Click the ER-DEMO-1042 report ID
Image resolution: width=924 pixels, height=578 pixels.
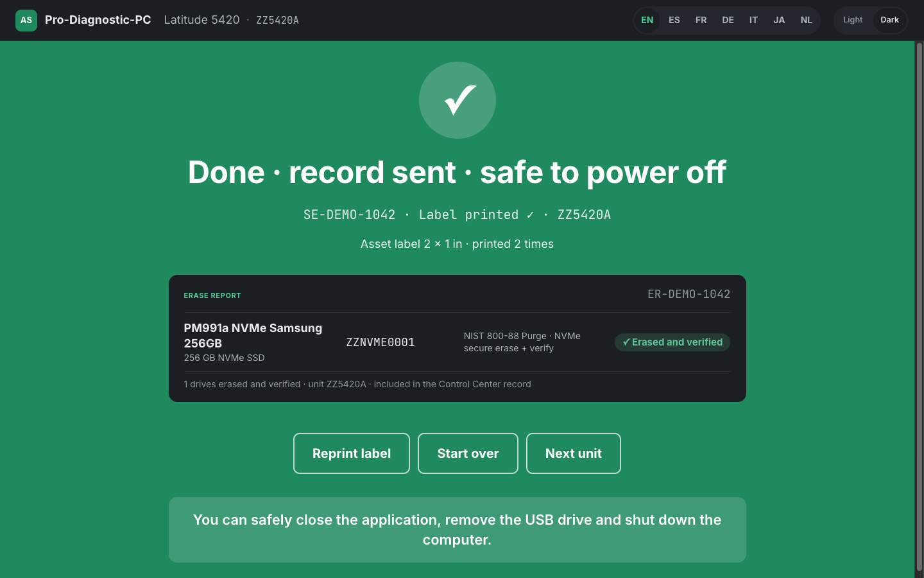point(689,294)
